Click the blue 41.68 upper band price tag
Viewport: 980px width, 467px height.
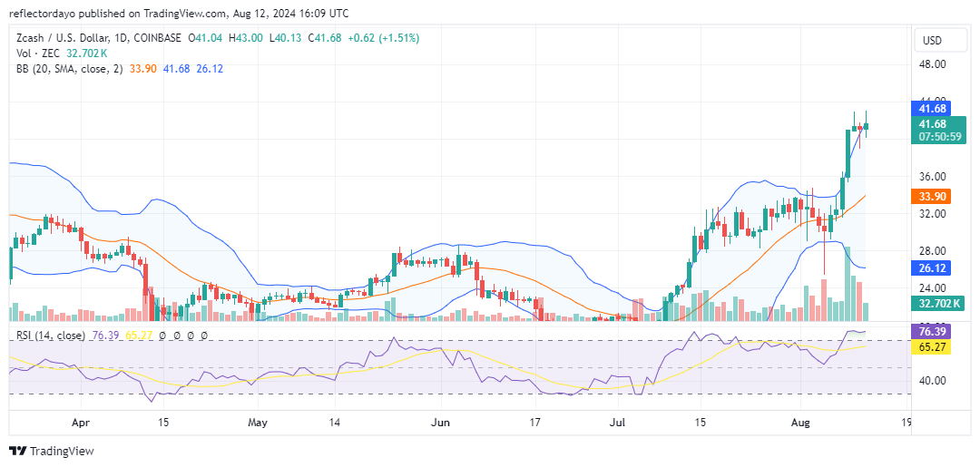point(932,109)
